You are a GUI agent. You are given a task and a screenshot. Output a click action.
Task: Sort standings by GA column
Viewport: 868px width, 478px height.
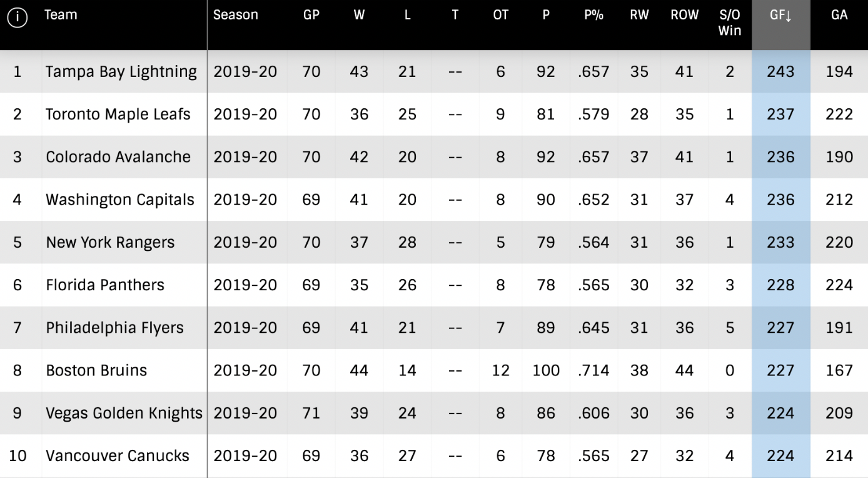839,16
